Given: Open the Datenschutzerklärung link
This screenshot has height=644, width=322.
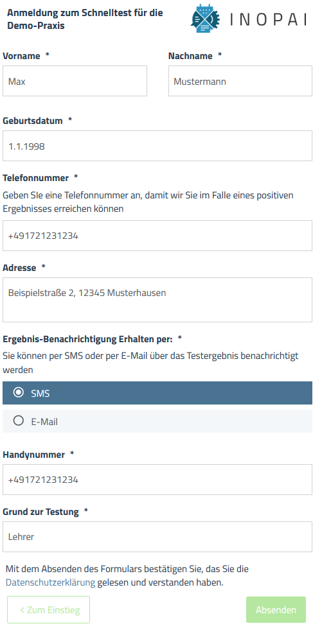Looking at the screenshot, I should point(51,582).
